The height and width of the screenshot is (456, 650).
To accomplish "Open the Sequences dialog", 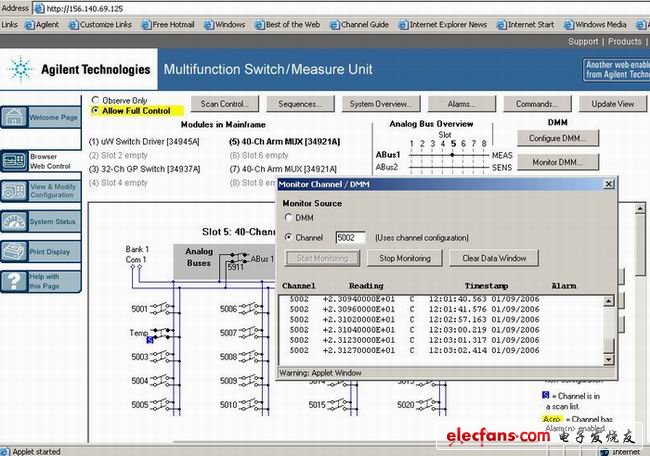I will tap(300, 104).
